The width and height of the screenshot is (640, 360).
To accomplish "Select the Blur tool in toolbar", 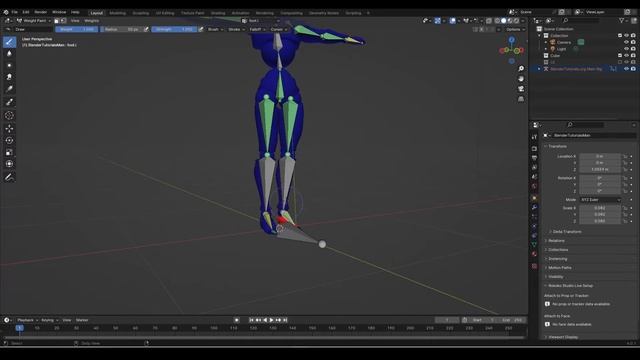I will 9,53.
